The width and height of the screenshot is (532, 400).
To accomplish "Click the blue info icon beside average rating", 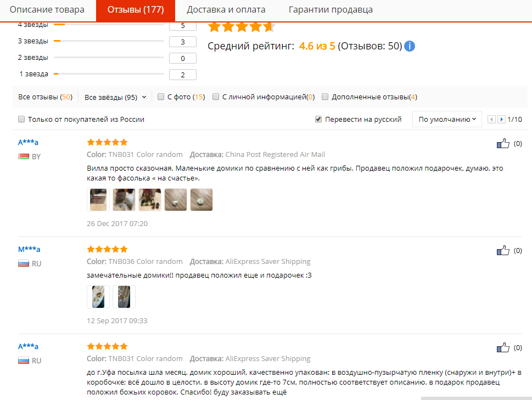I will (x=410, y=46).
